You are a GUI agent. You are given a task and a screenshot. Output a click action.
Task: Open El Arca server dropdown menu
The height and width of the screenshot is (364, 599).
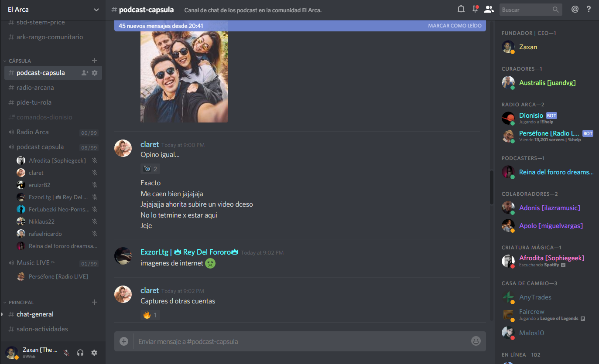pyautogui.click(x=53, y=10)
